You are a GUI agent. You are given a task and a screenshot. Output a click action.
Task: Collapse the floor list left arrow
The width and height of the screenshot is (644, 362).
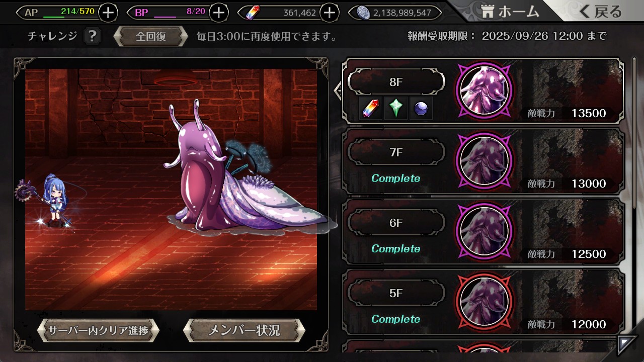[x=338, y=90]
